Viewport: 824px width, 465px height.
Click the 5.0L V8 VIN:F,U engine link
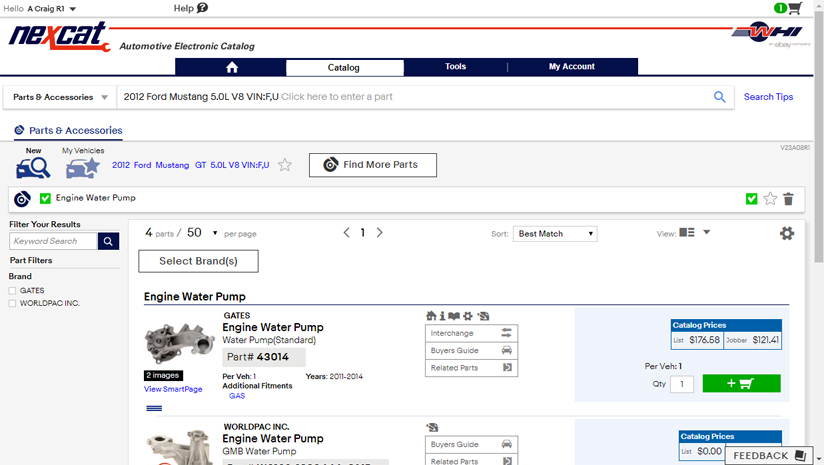coord(240,165)
